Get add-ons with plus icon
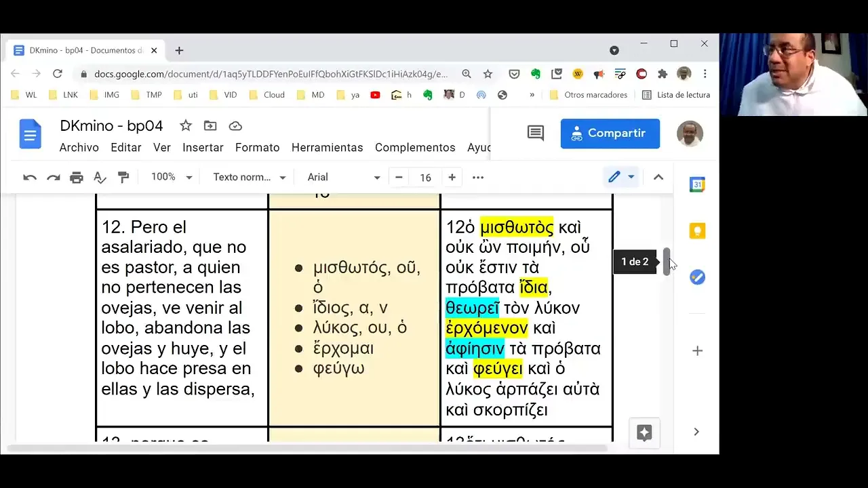 697,350
